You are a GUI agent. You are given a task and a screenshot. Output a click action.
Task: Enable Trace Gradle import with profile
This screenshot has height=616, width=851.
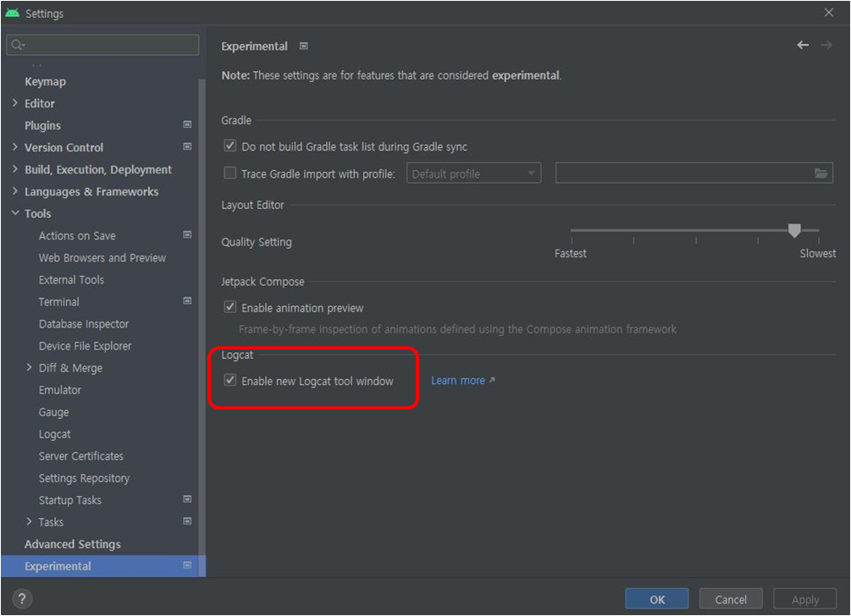pos(229,173)
